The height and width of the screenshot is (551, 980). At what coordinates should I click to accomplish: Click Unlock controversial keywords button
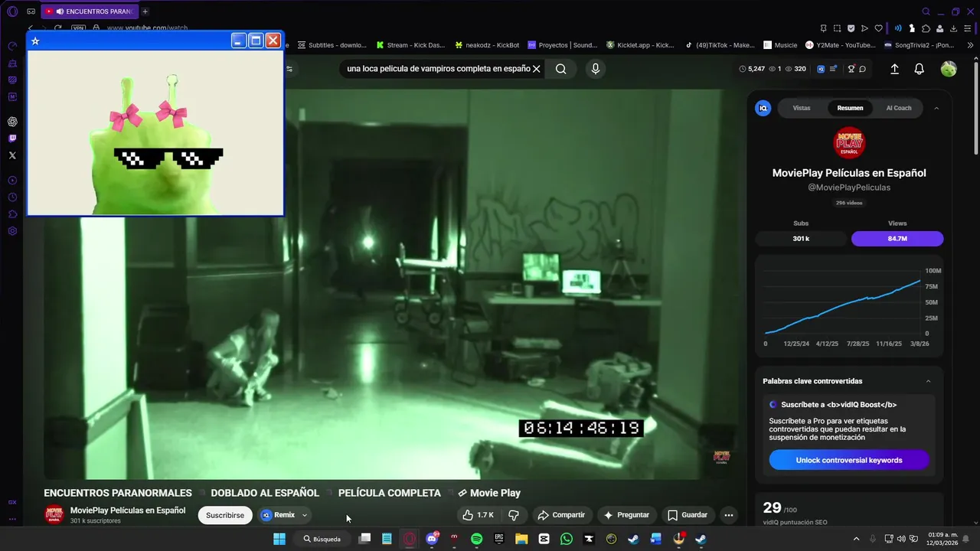[849, 460]
